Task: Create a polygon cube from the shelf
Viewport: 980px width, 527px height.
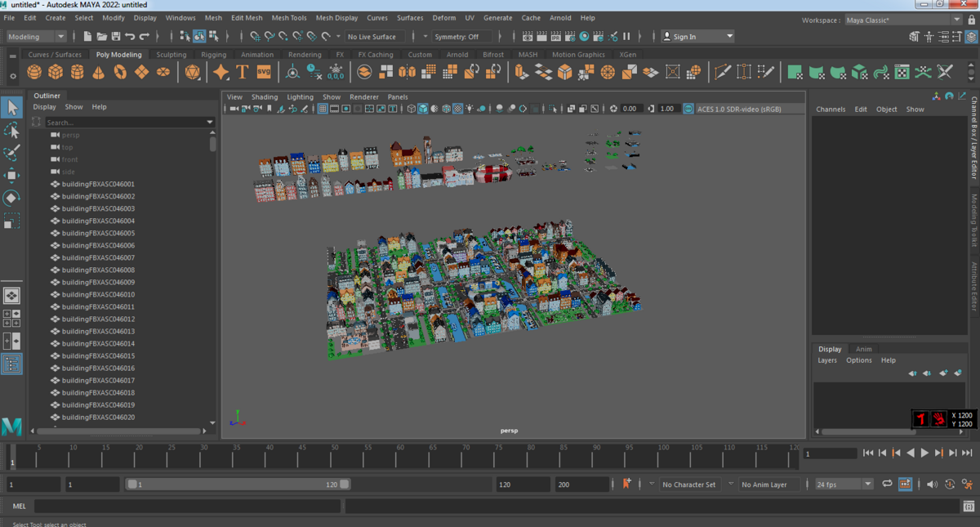Action: coord(56,73)
